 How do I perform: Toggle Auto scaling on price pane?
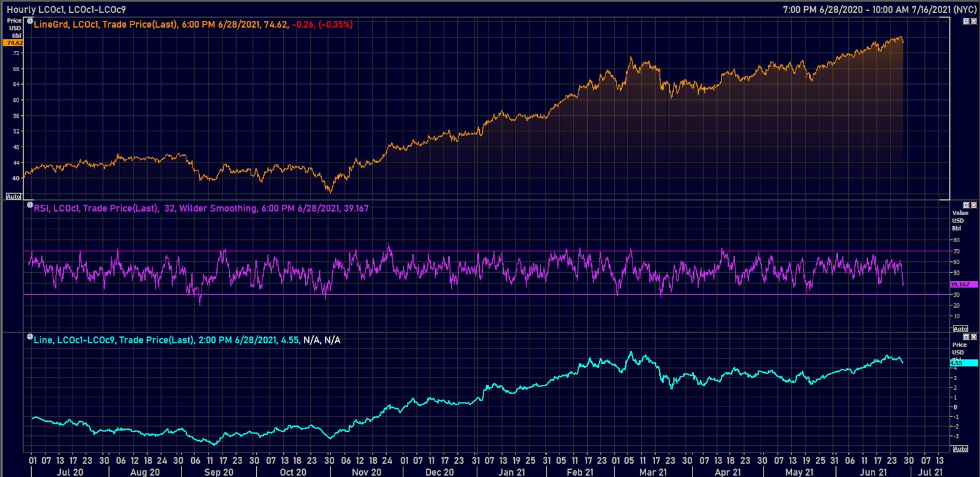[x=13, y=196]
